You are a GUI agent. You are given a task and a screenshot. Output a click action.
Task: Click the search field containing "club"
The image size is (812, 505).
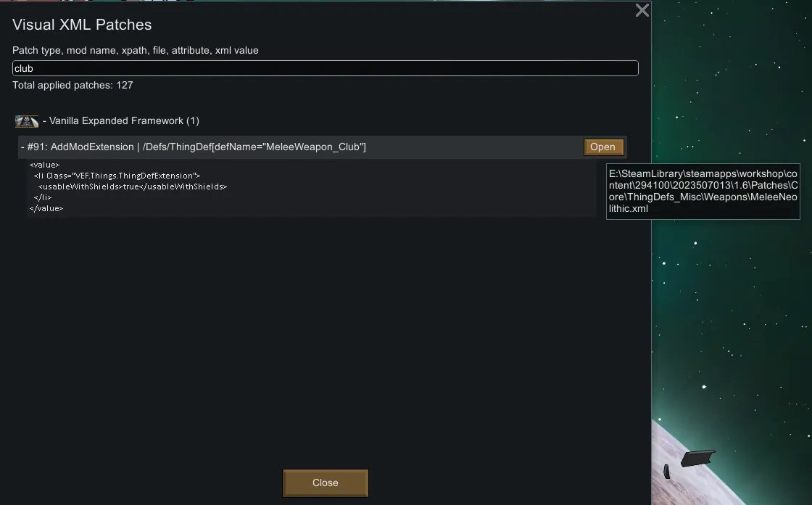325,68
